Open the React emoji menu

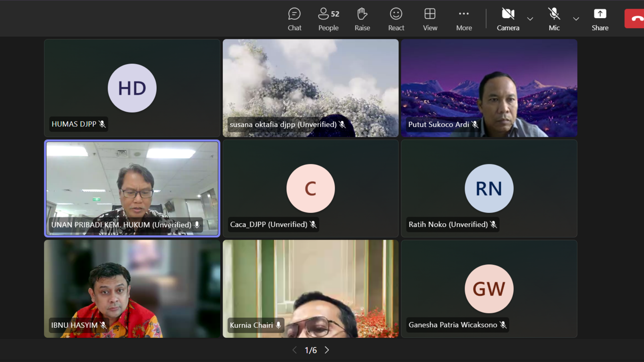[x=396, y=19]
